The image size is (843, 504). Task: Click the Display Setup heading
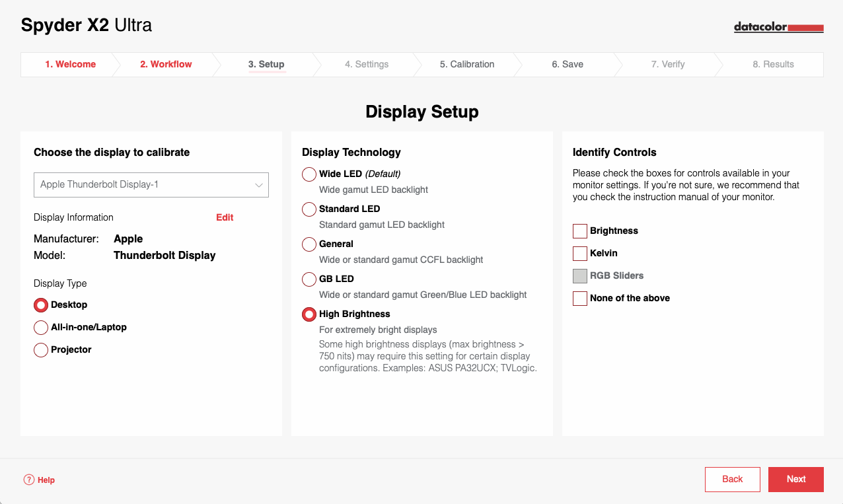click(422, 112)
